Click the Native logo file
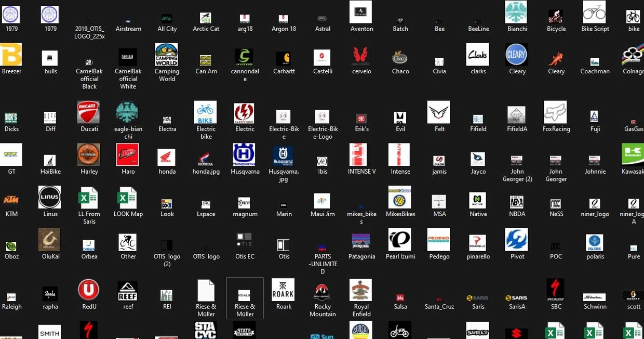The width and height of the screenshot is (644, 339). 478,201
